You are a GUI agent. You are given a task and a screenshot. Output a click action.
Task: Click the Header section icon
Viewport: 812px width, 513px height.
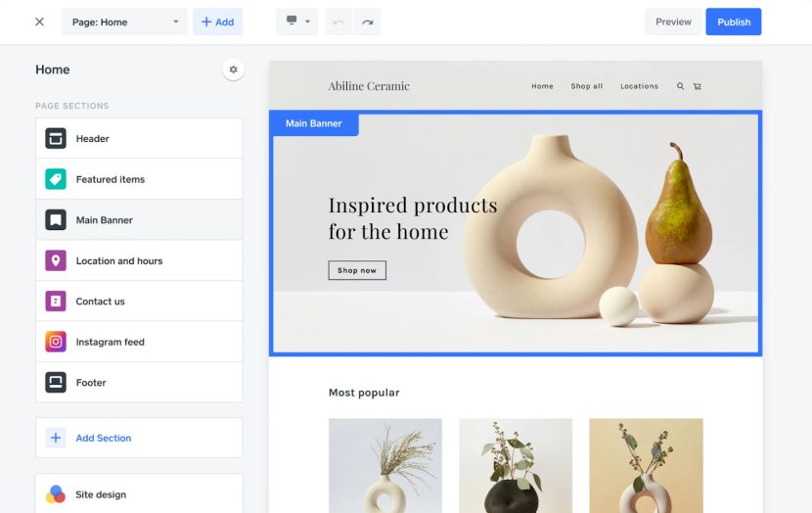tap(56, 138)
